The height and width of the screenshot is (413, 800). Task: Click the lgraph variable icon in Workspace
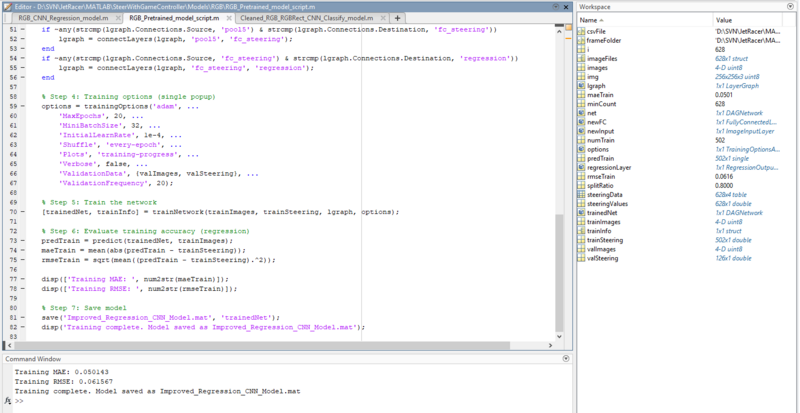tap(583, 87)
